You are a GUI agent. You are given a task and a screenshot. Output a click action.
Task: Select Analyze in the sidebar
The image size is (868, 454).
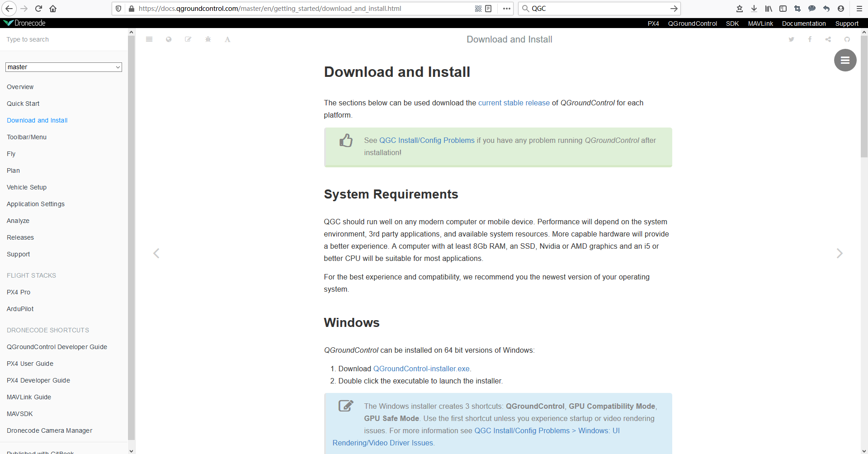click(18, 221)
